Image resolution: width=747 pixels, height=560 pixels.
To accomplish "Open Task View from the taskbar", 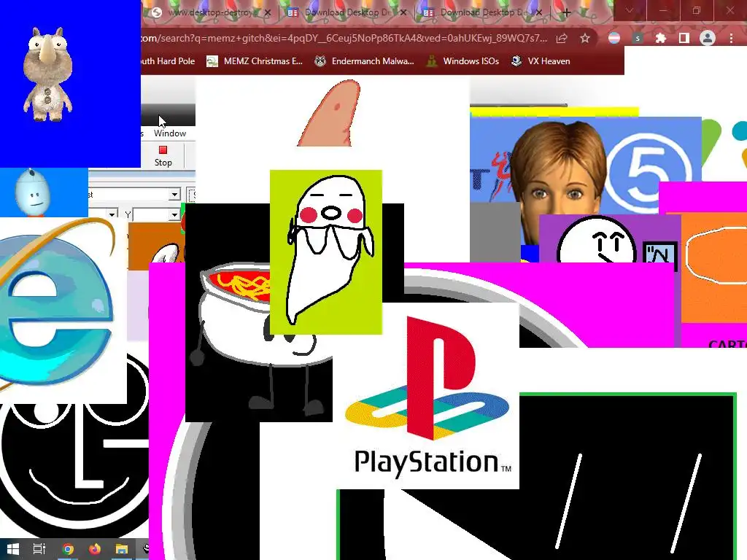I will click(x=39, y=549).
